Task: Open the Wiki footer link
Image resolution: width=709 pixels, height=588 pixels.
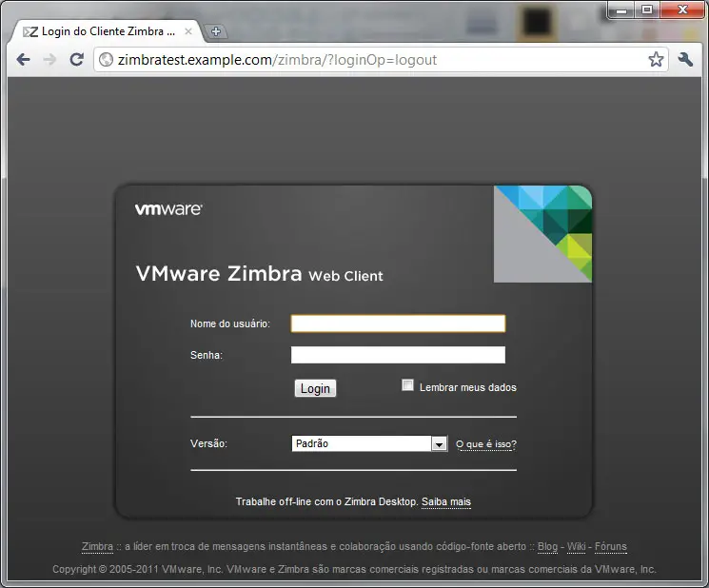Action: click(x=576, y=546)
